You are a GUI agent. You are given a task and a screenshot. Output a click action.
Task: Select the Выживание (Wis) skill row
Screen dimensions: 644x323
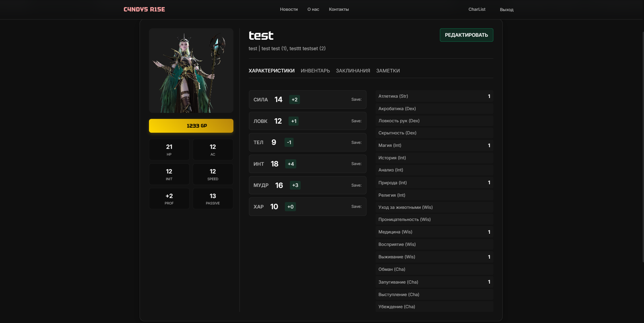[434, 257]
